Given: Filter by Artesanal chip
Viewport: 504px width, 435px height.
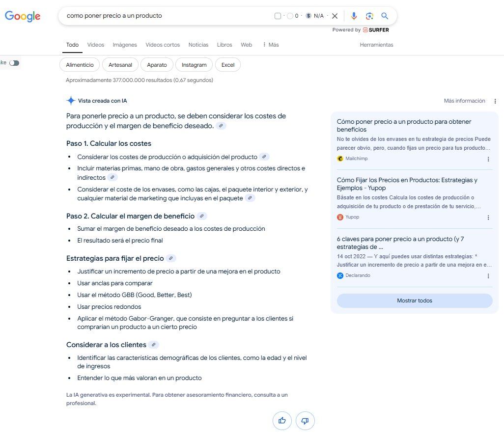Looking at the screenshot, I should [x=120, y=65].
